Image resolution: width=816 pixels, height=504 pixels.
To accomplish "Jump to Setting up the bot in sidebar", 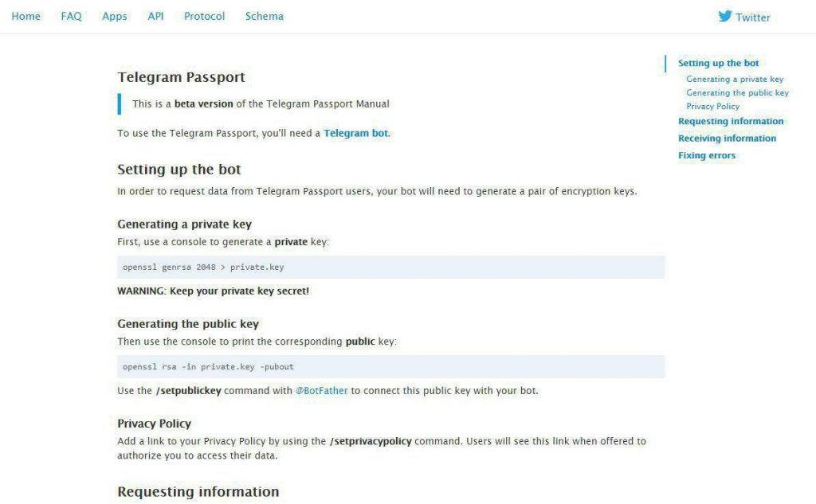I will tap(718, 63).
